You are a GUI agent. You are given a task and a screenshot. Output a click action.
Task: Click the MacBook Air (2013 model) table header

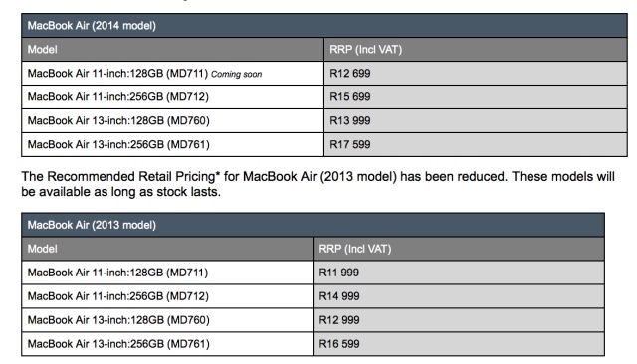[313, 225]
